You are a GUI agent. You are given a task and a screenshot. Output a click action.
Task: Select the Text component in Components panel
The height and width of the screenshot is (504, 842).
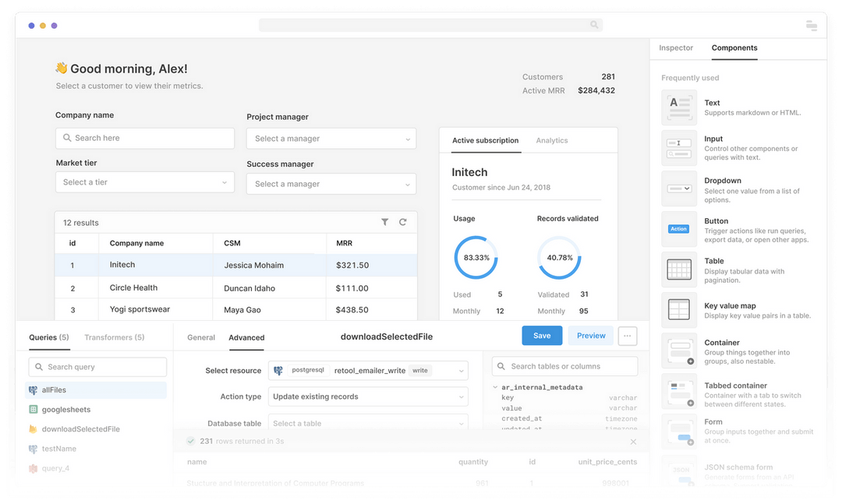coord(680,107)
